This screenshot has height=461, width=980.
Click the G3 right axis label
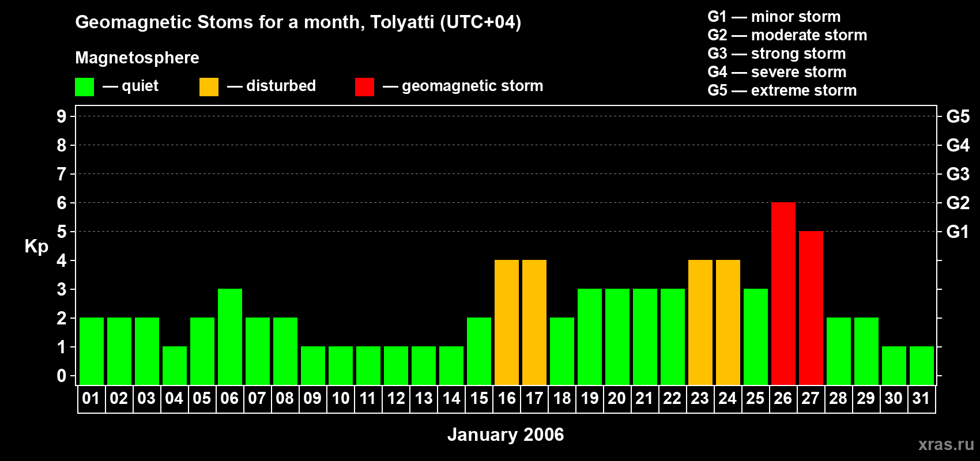(958, 174)
